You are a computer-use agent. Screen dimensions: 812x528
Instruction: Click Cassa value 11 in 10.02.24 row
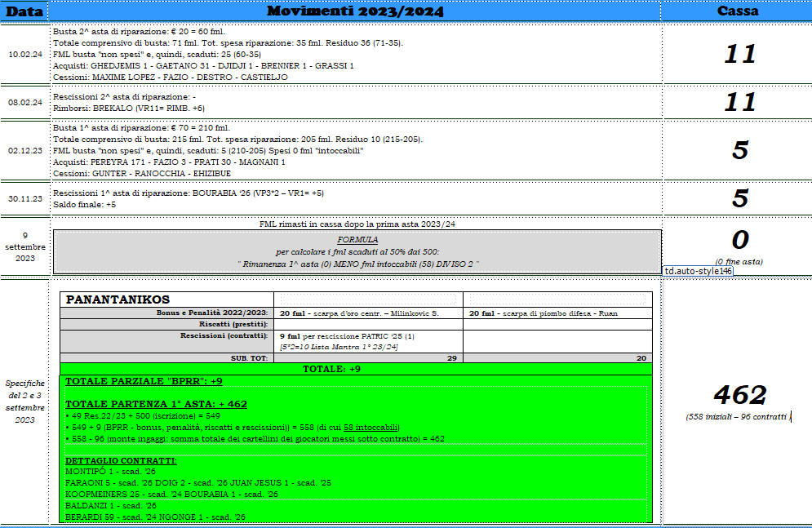[740, 54]
